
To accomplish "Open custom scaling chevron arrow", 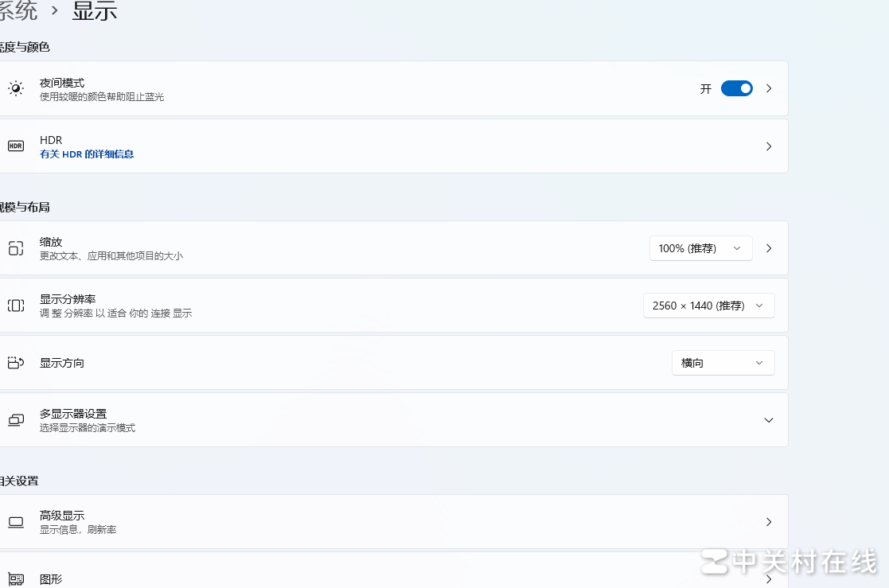I will point(769,248).
